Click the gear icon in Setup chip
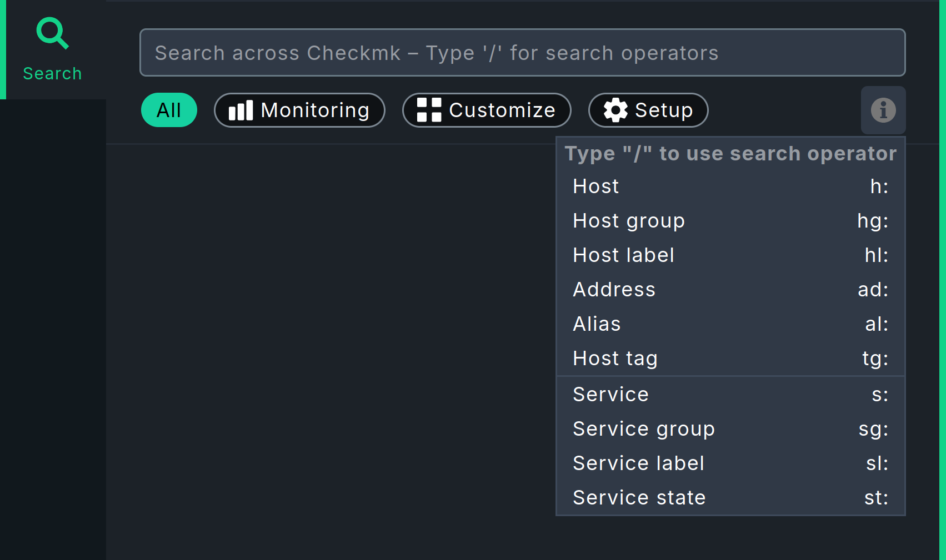The height and width of the screenshot is (560, 946). pos(615,110)
